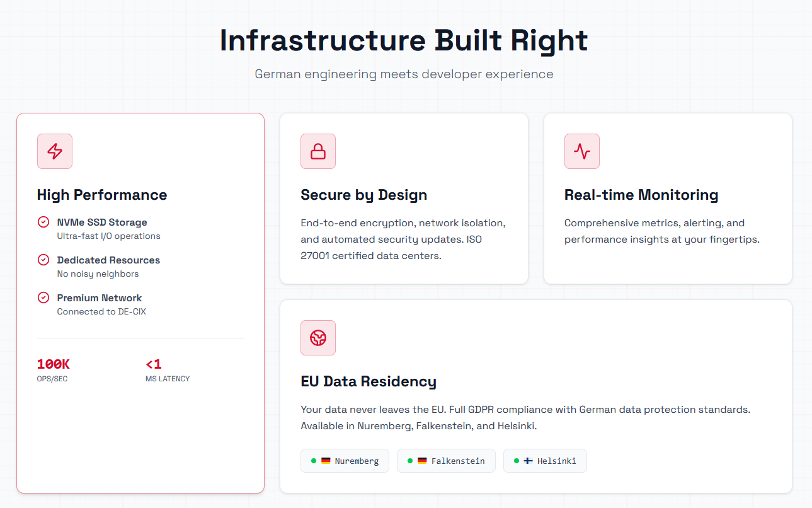Screen dimensions: 812x508
Task: Open the Helsinki location badge
Action: click(x=545, y=461)
